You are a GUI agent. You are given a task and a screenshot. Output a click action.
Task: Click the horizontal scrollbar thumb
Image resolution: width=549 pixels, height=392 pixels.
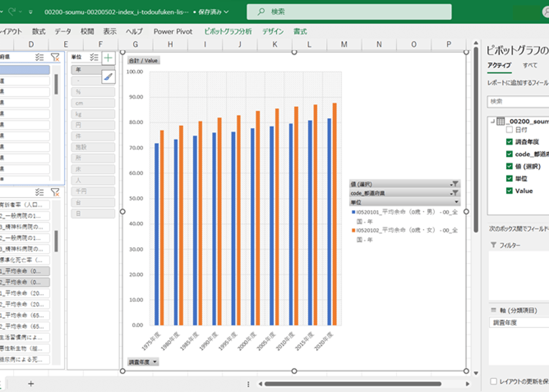(x=352, y=384)
